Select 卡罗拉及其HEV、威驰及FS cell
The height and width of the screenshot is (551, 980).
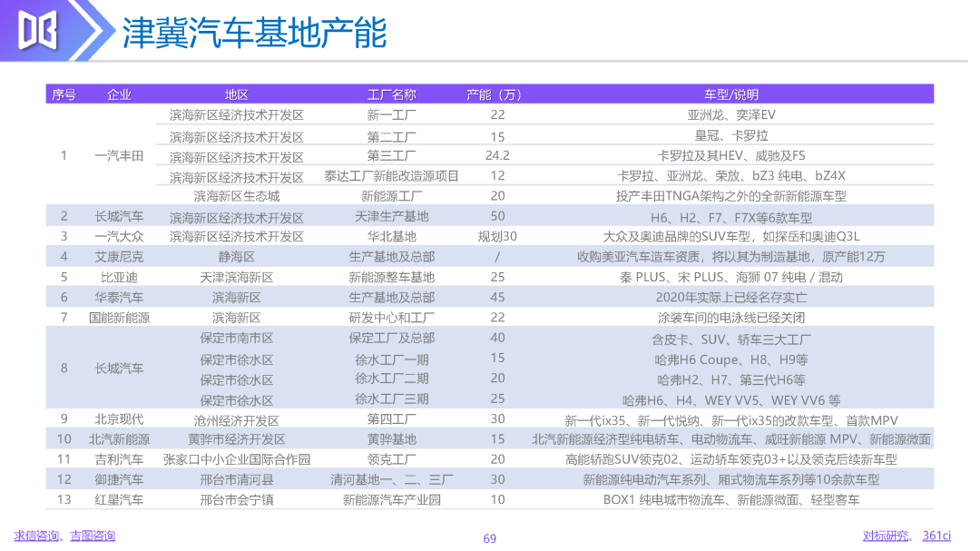click(731, 156)
